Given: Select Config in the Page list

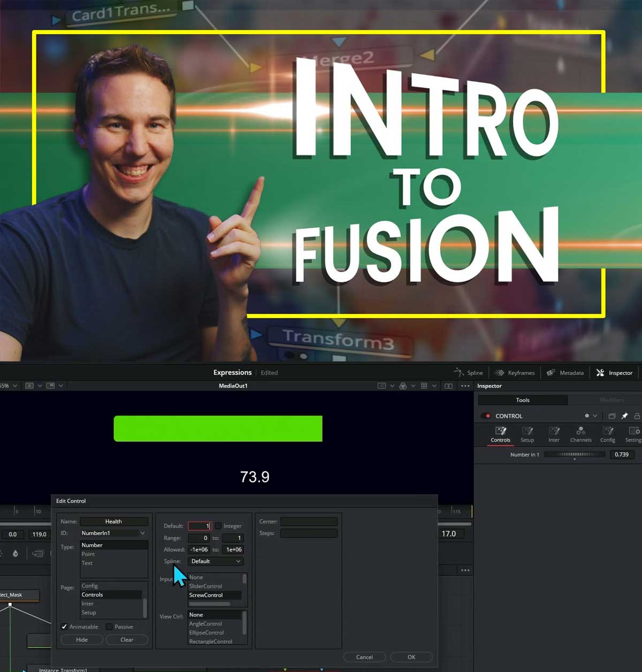Looking at the screenshot, I should point(111,586).
